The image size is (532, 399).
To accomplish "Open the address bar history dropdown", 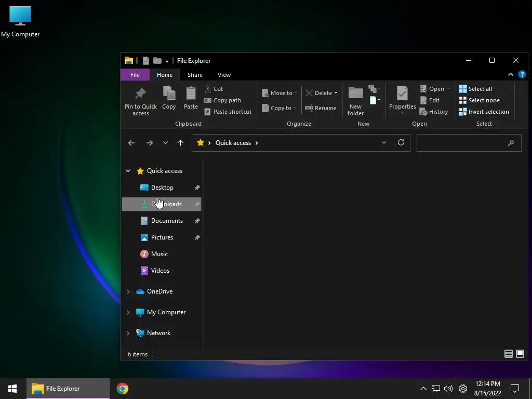I will pos(384,143).
